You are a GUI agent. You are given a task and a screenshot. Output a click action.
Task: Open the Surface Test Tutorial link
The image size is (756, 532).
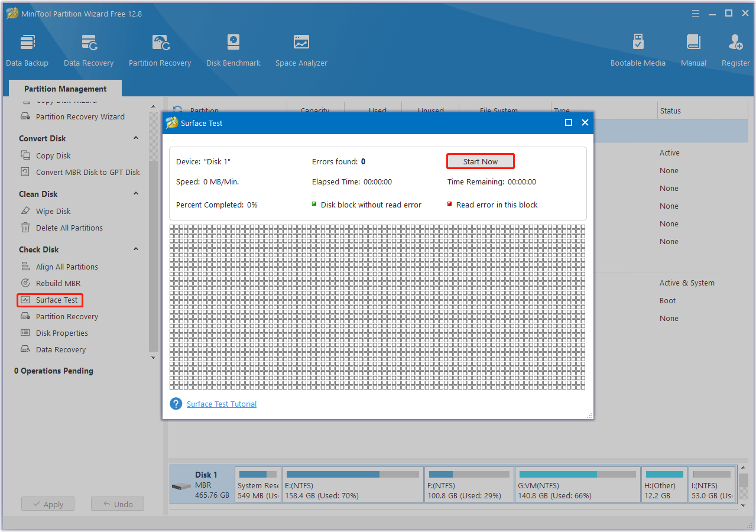(221, 404)
